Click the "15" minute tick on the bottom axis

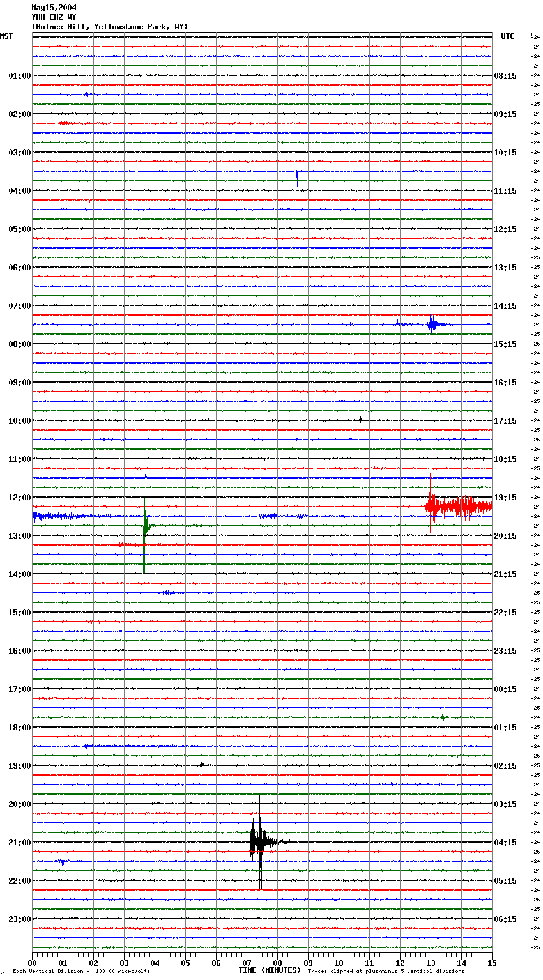coord(492,963)
